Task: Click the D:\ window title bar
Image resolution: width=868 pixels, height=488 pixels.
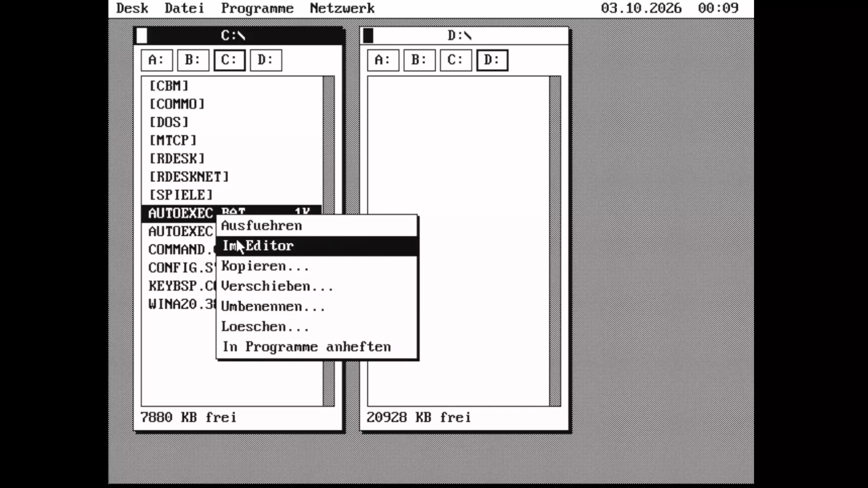Action: click(x=464, y=36)
